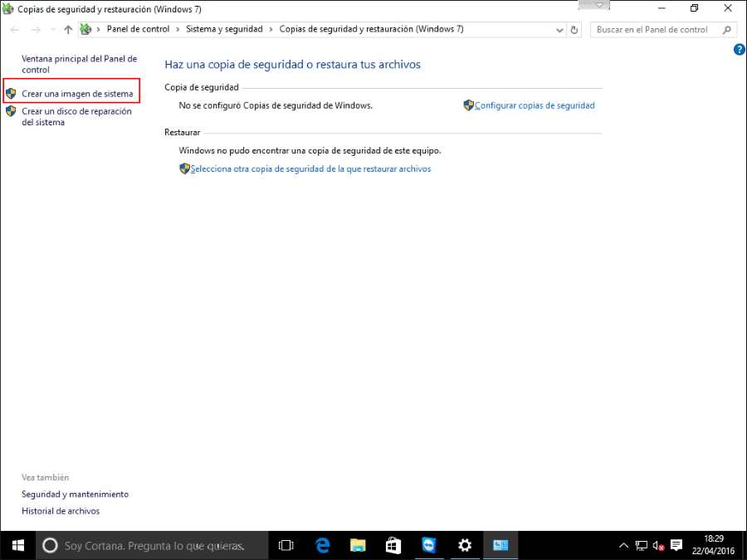Viewport: 747px width, 560px height.
Task: Expand chevron after 'Panel de control' breadcrumb
Action: 178,30
